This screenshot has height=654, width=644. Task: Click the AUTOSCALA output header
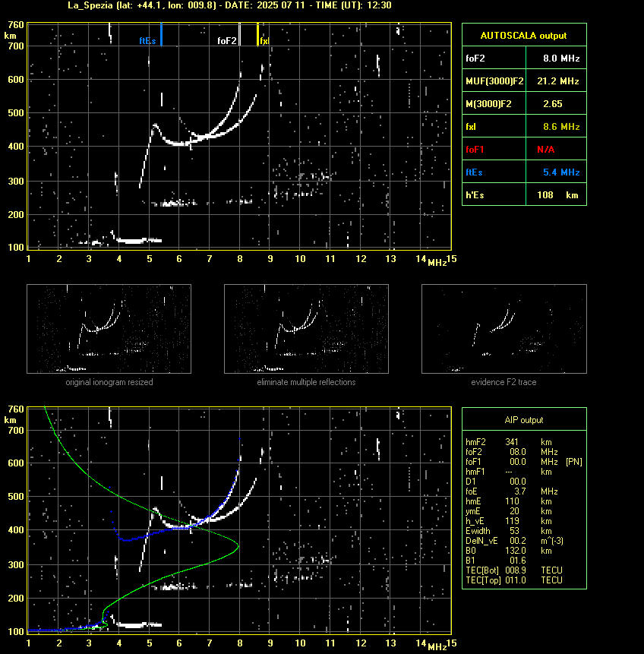[x=524, y=36]
